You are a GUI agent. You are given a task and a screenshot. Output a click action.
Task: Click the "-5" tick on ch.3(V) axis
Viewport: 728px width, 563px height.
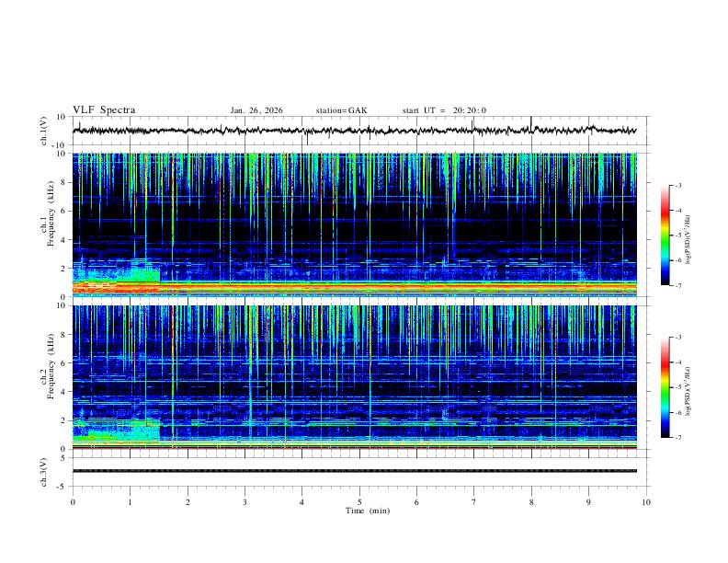pos(63,487)
